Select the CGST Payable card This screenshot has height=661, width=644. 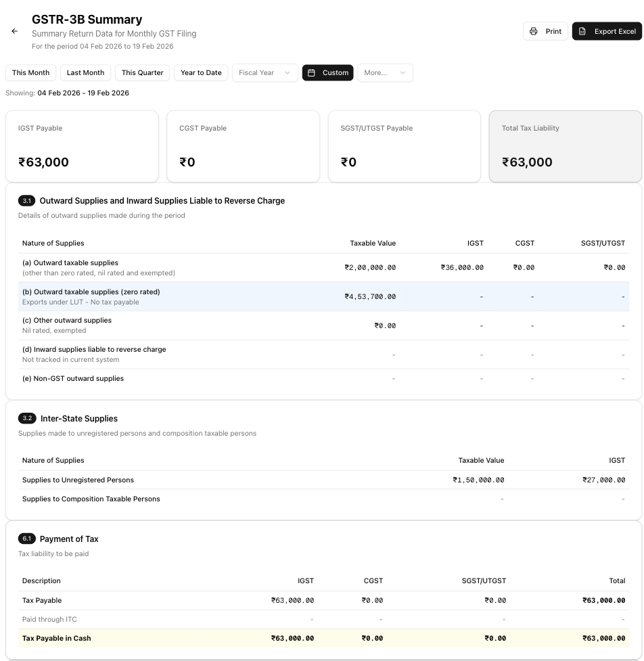243,147
